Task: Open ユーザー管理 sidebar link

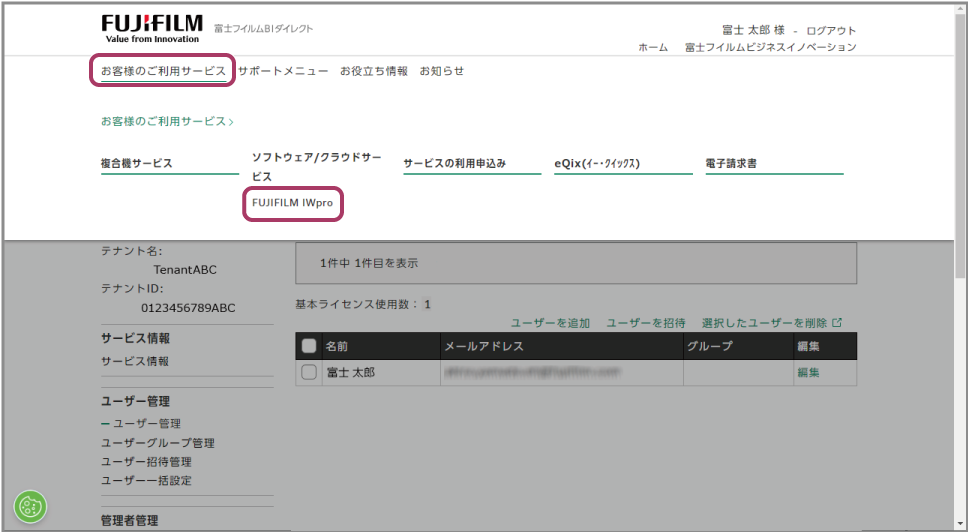Action: [x=147, y=423]
